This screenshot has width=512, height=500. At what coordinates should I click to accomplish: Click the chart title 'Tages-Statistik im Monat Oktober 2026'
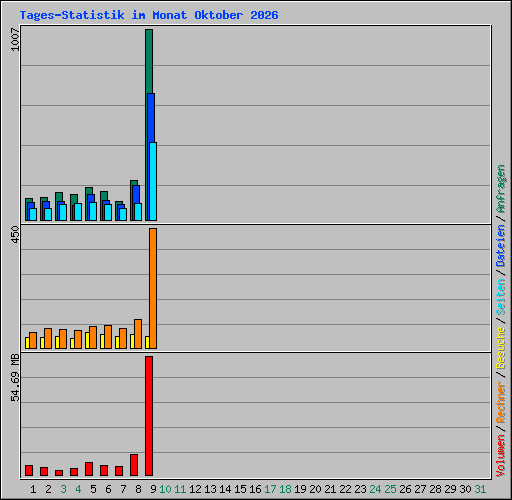[149, 15]
